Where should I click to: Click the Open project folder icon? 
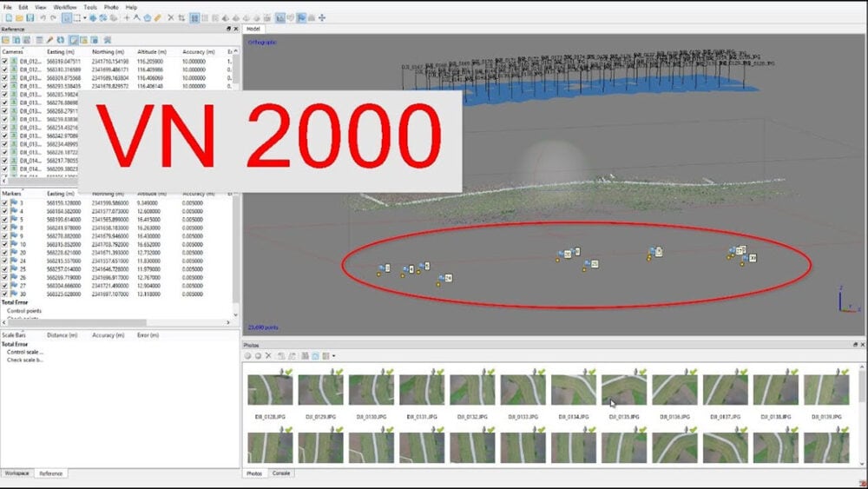[x=18, y=17]
